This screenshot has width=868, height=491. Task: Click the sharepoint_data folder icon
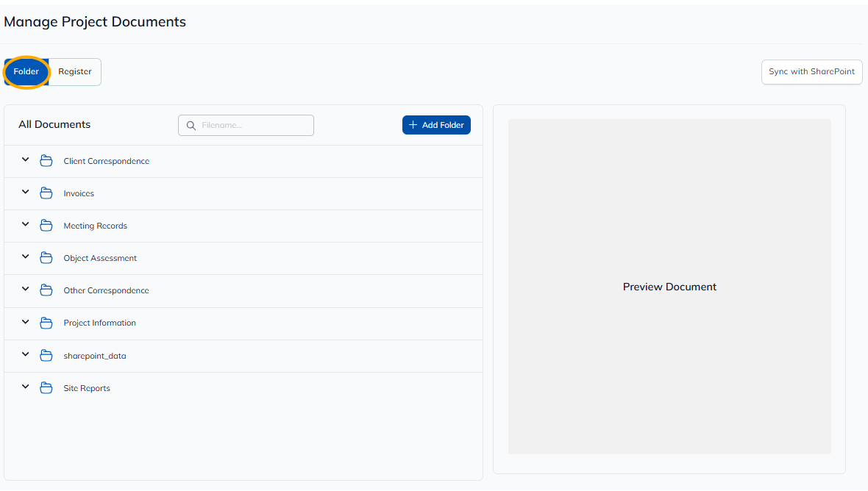click(46, 356)
